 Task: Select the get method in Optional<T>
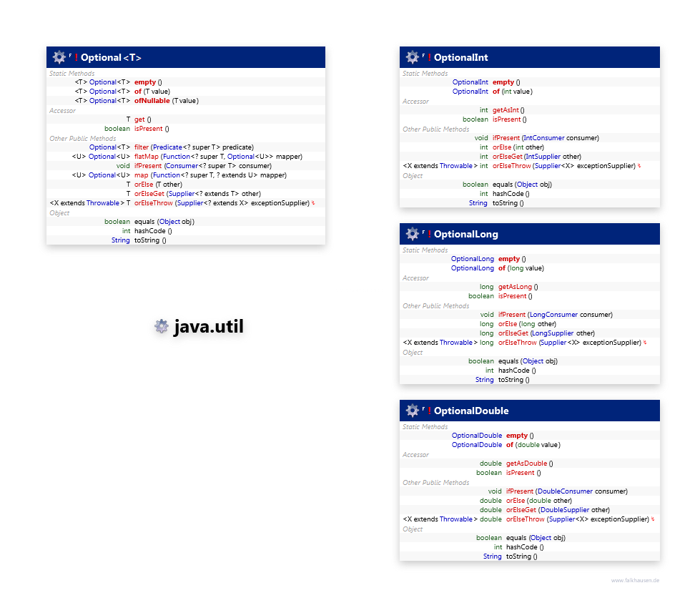tap(139, 119)
